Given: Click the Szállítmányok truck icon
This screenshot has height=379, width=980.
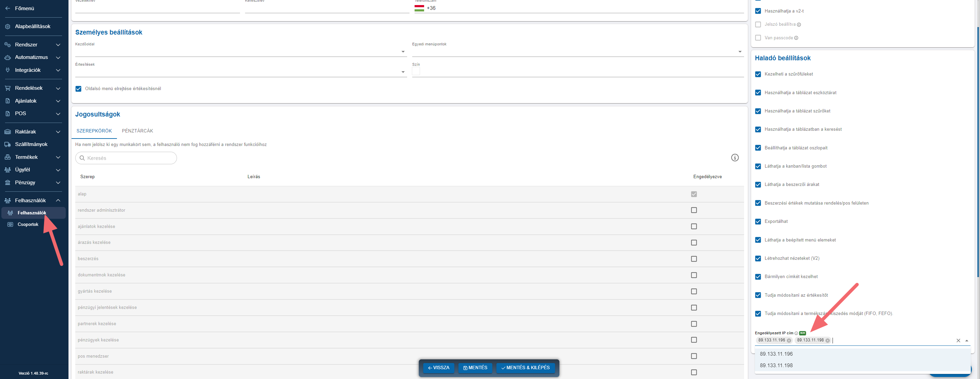Looking at the screenshot, I should (7, 144).
